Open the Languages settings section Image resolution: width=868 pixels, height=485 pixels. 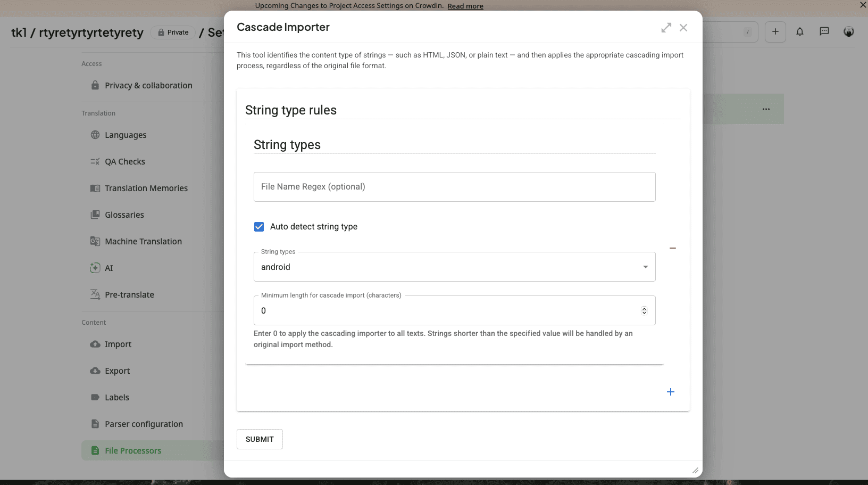(126, 135)
